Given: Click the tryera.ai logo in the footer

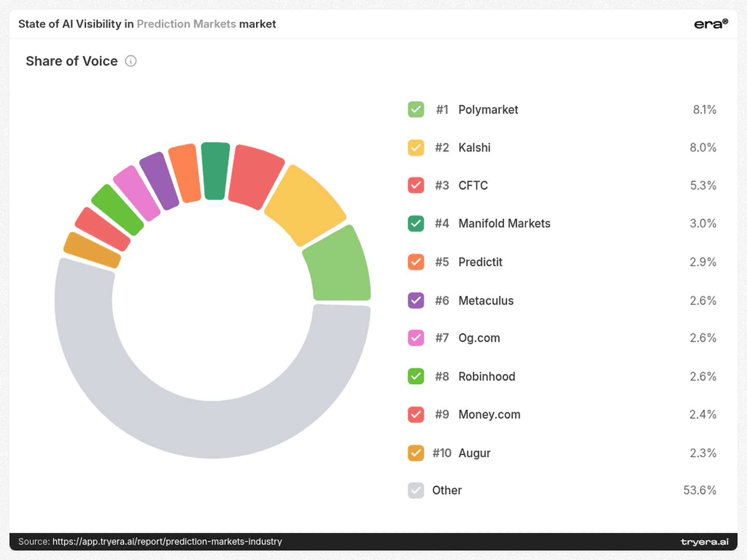Looking at the screenshot, I should tap(704, 542).
